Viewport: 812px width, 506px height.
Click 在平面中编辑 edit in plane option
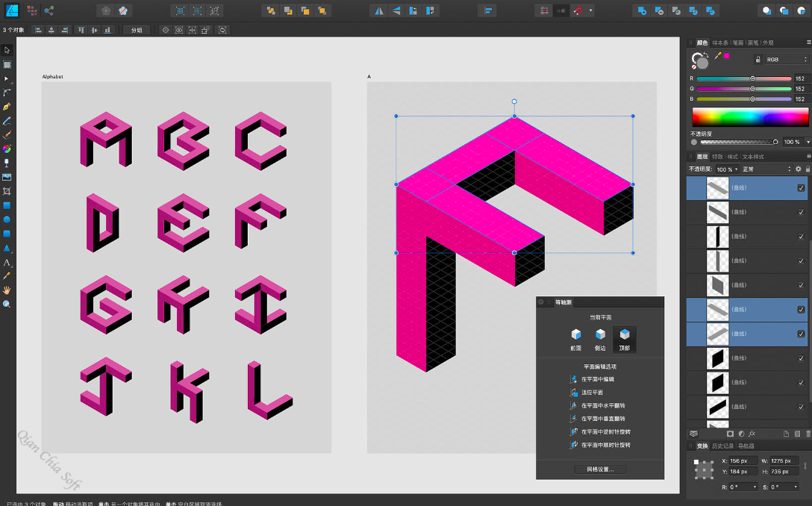pos(592,379)
